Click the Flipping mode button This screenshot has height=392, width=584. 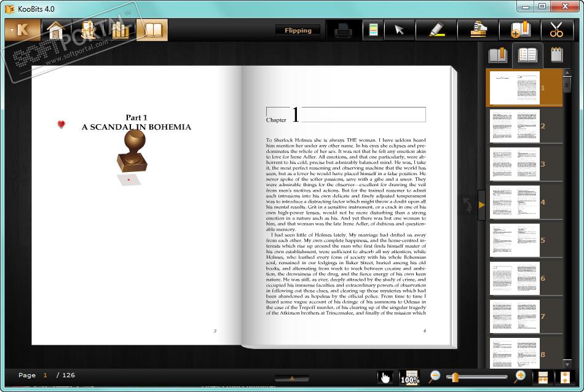tap(298, 31)
